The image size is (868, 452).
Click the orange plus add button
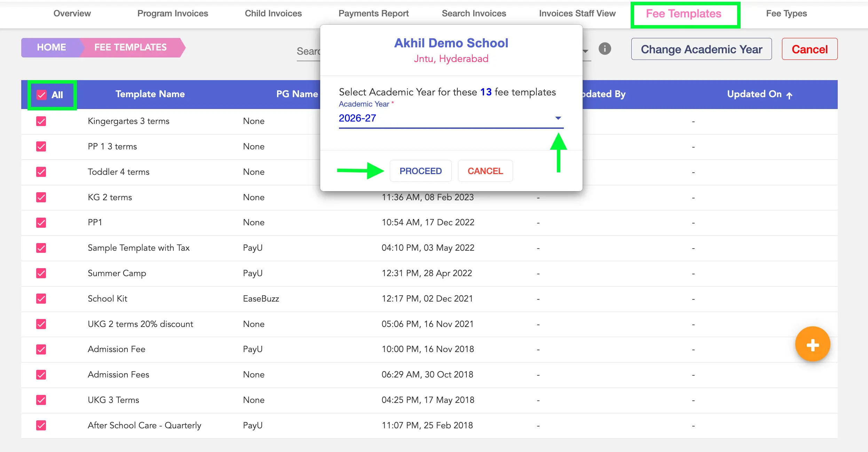click(812, 344)
